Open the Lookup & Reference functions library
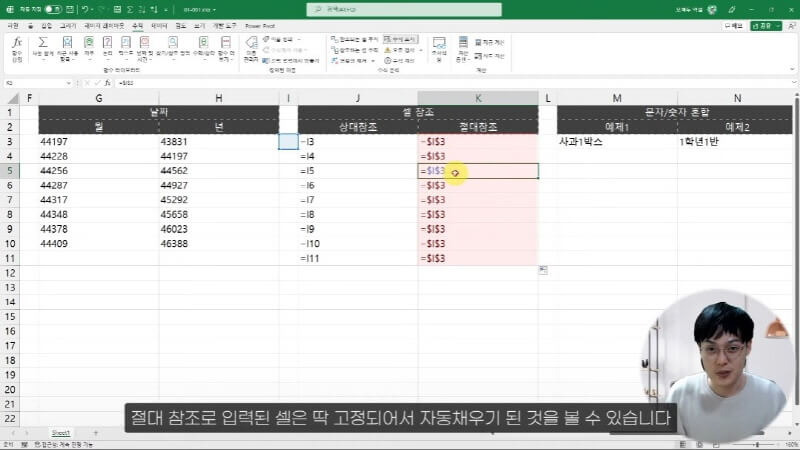Screen dimensions: 800x450 tap(173, 48)
